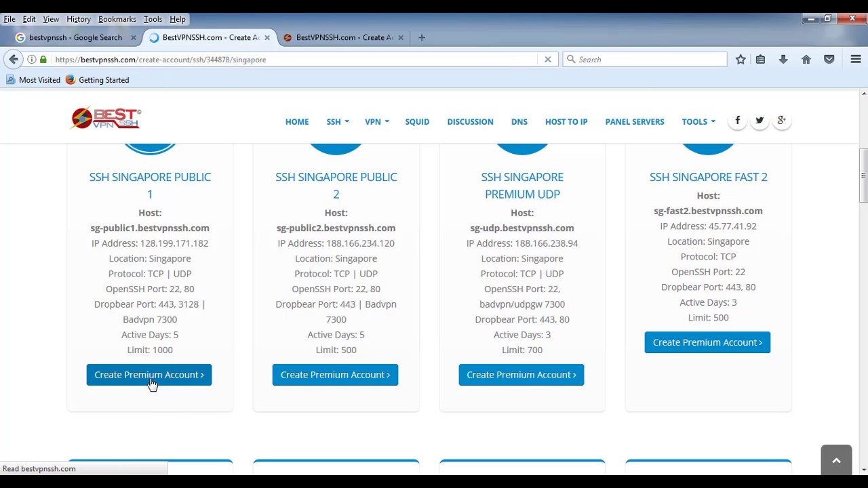Click the back-to-top arrow button

coord(836,461)
